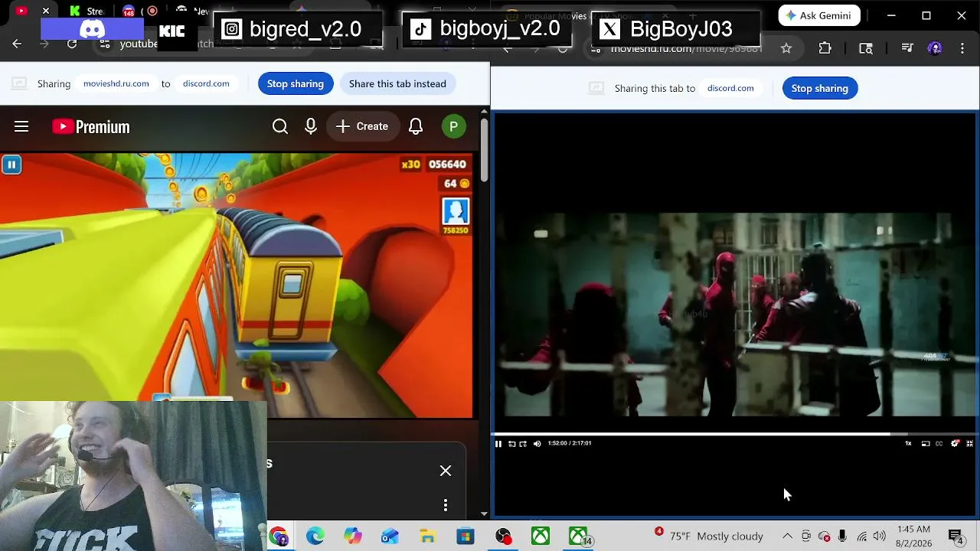The image size is (980, 551).
Task: Show hidden system tray icons
Action: [x=787, y=536]
